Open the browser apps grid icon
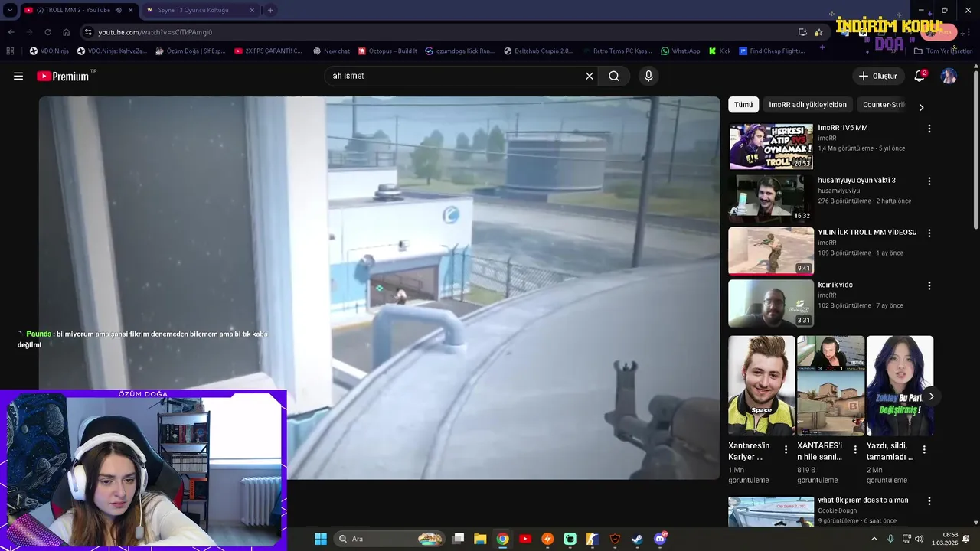 [10, 51]
